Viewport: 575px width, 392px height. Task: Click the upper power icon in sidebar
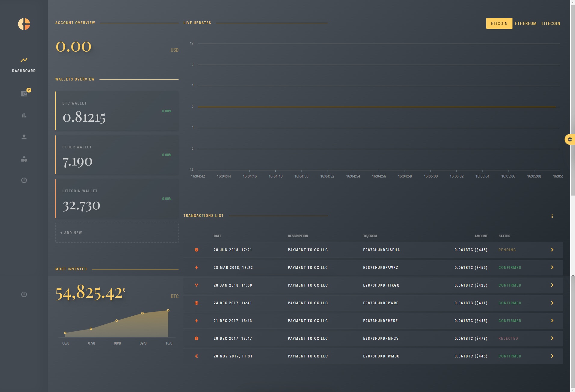[24, 180]
